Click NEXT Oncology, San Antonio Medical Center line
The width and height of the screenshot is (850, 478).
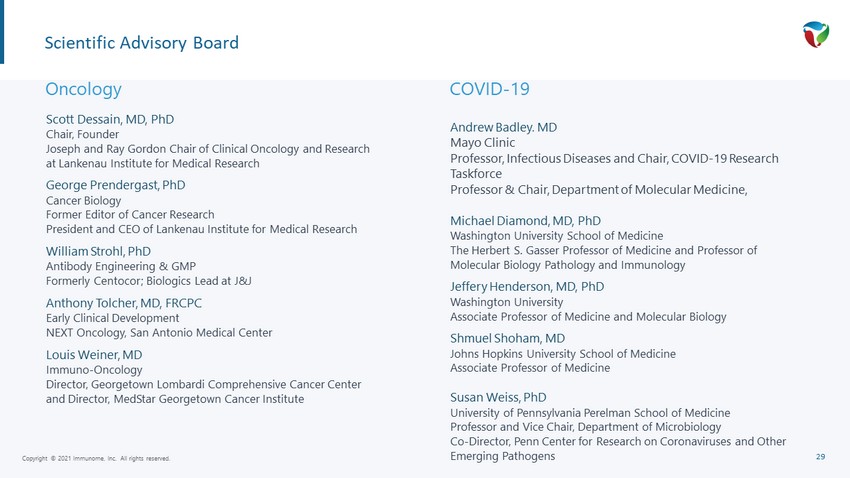pyautogui.click(x=159, y=333)
